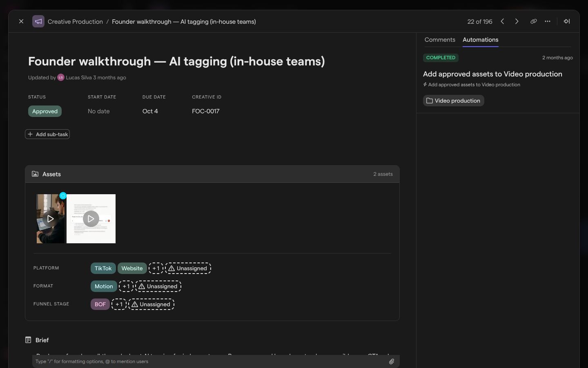
Task: Select the FOC-0017 creative ID
Action: coord(206,111)
